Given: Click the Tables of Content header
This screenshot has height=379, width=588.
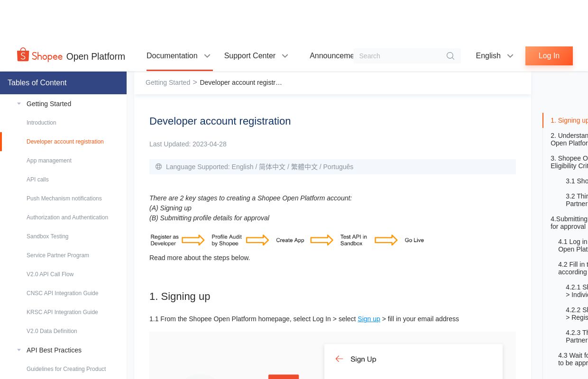Looking at the screenshot, I should pos(63,83).
